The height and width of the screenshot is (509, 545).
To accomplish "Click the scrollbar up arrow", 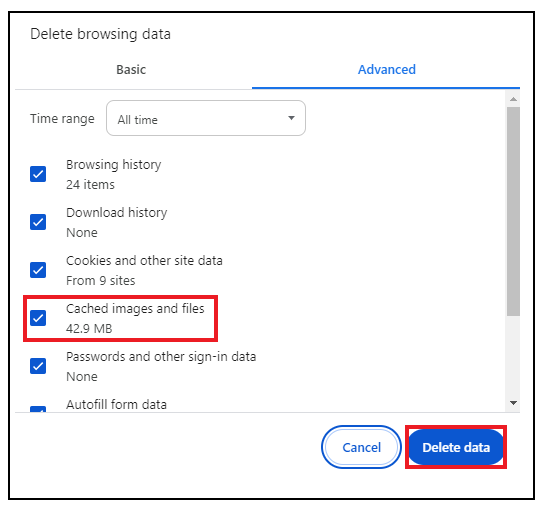I will (x=513, y=99).
